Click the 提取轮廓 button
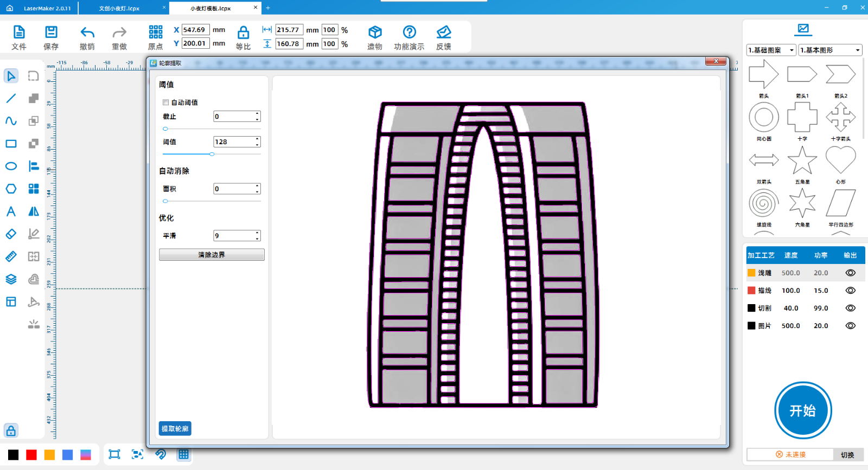Viewport: 868px width, 470px height. coord(175,429)
